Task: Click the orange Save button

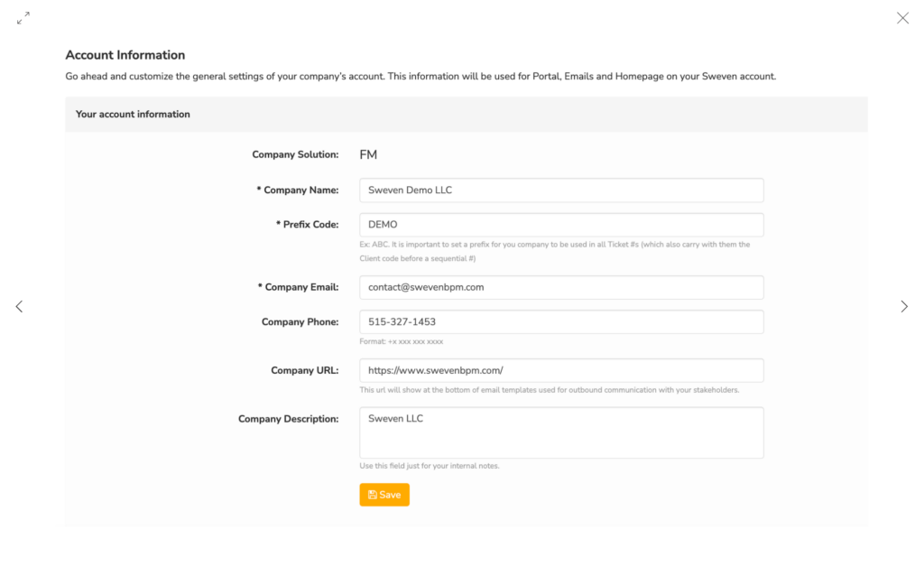Action: pos(384,495)
